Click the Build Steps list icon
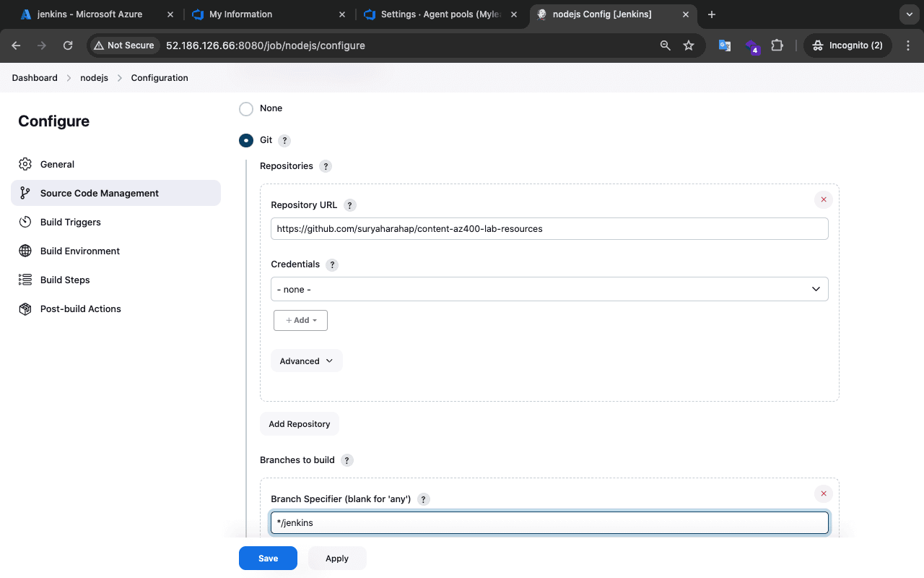The width and height of the screenshot is (924, 578). pos(25,280)
